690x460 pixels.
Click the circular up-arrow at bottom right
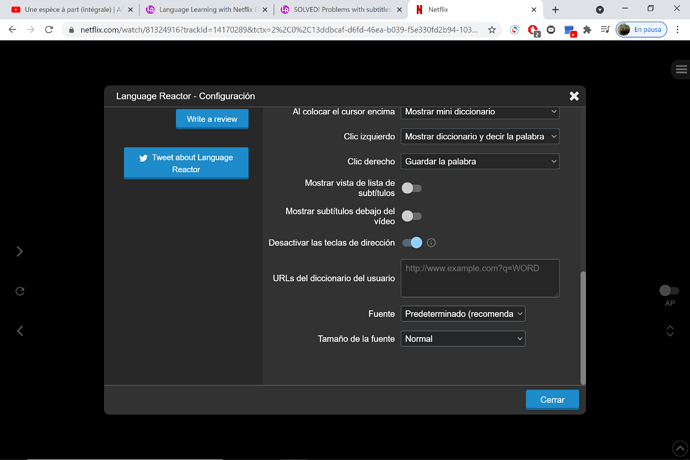click(x=680, y=449)
